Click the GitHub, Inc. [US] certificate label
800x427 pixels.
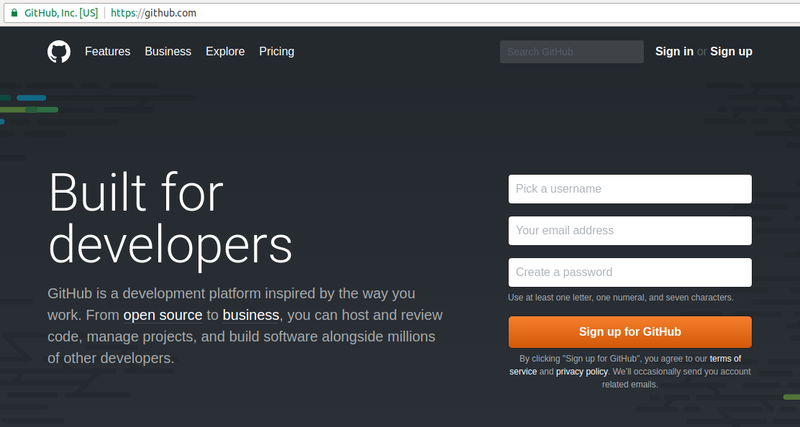point(61,13)
